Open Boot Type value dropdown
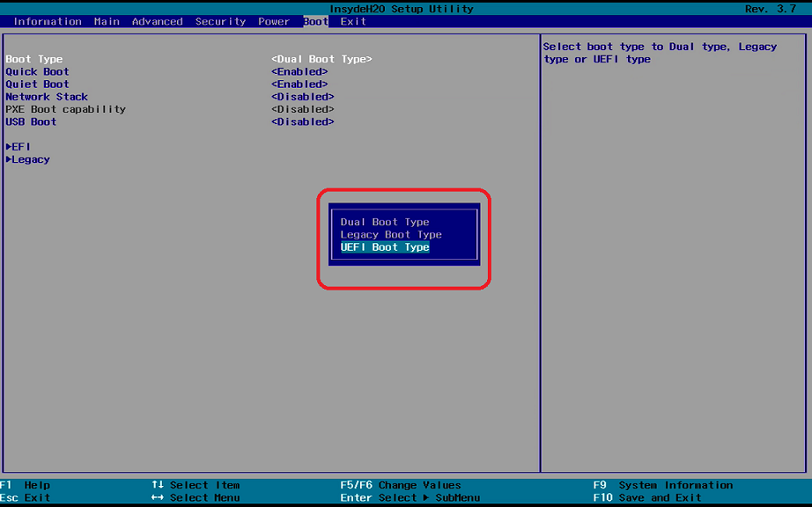The width and height of the screenshot is (812, 507). click(321, 59)
